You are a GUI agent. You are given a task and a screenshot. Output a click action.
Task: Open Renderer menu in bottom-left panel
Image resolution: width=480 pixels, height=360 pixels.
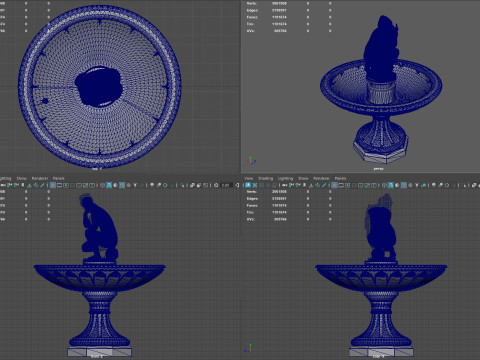tap(40, 178)
